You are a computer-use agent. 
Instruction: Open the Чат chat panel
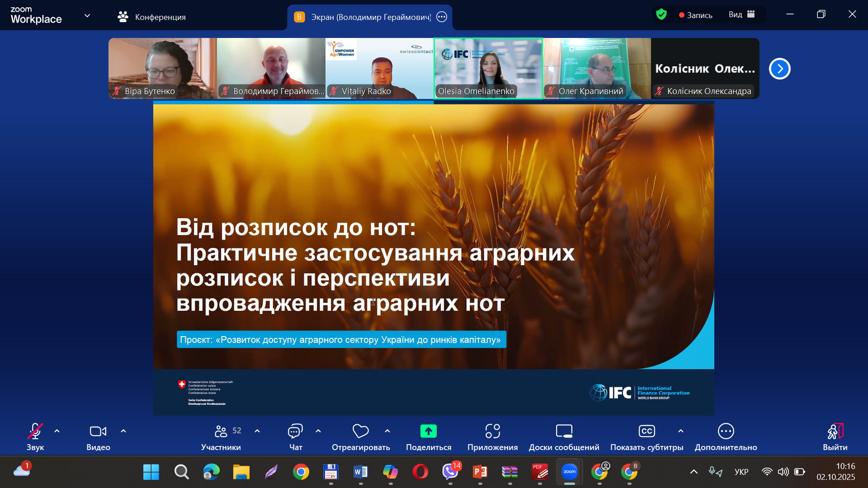pos(295,436)
